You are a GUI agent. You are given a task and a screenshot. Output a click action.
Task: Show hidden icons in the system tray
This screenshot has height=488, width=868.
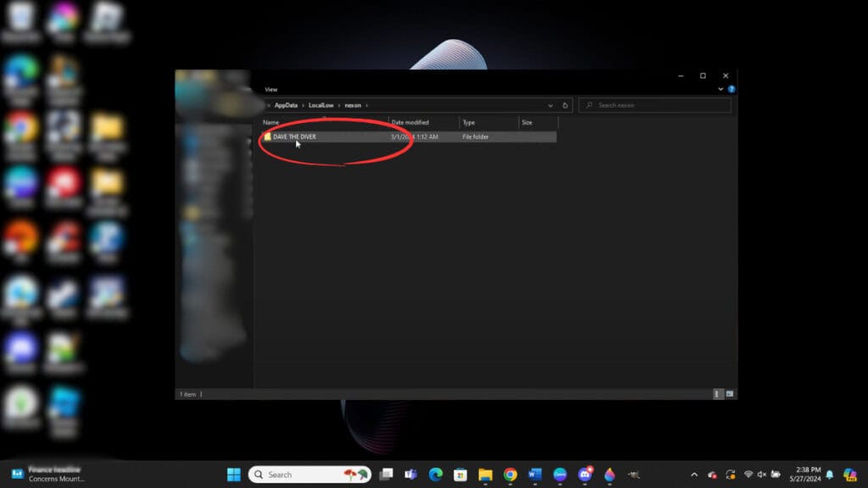click(x=693, y=474)
